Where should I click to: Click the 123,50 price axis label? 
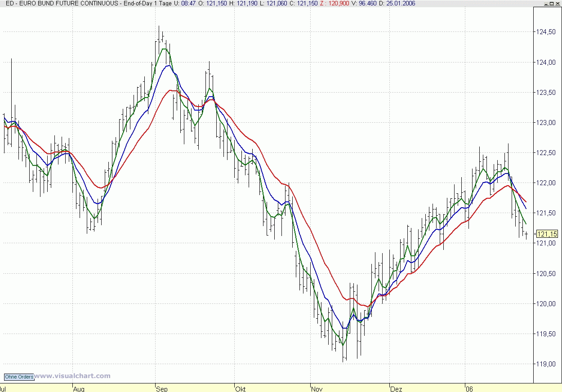click(x=546, y=93)
